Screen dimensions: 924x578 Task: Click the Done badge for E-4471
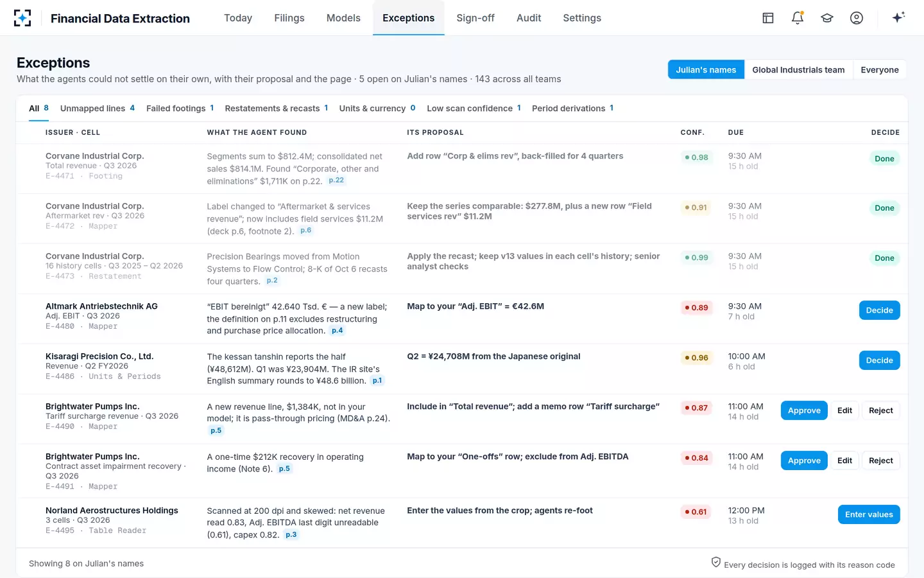click(884, 159)
